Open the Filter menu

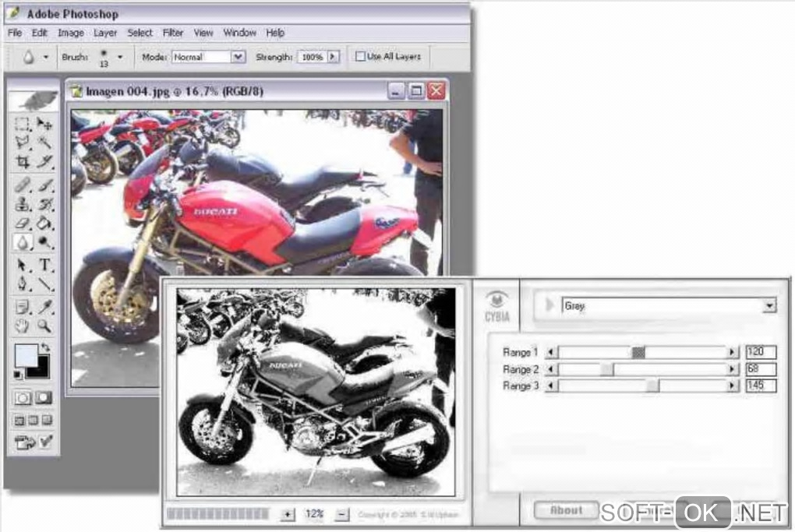173,33
